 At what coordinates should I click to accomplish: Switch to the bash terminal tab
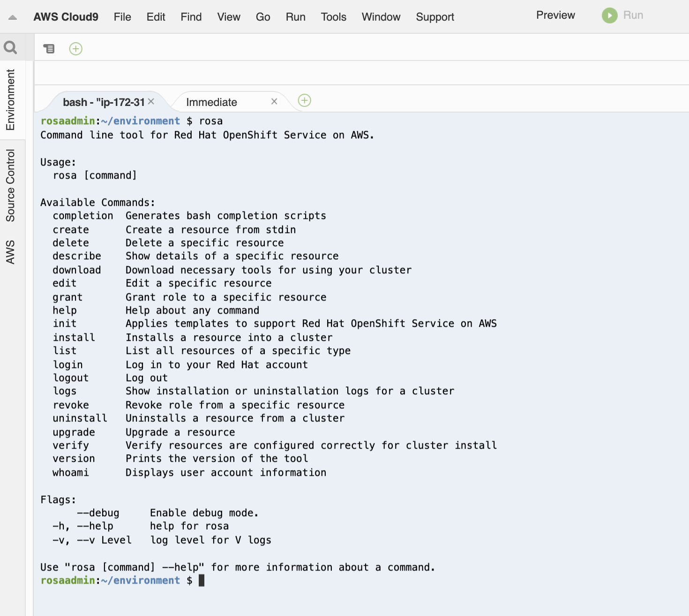(104, 102)
